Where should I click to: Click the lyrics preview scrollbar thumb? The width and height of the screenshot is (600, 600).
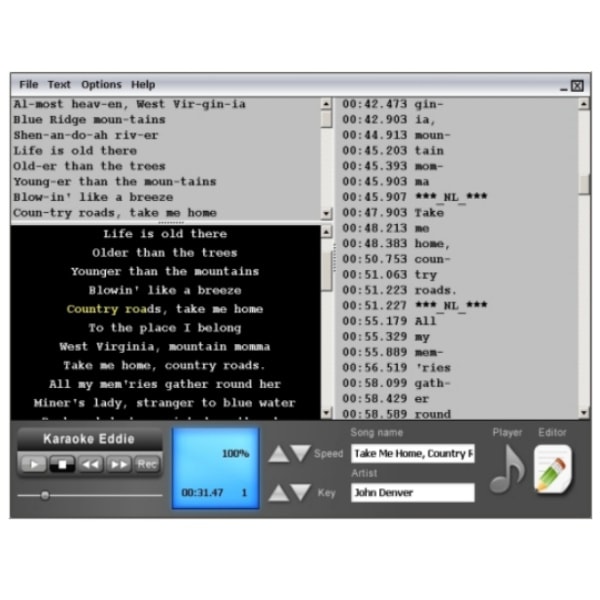pos(326,271)
